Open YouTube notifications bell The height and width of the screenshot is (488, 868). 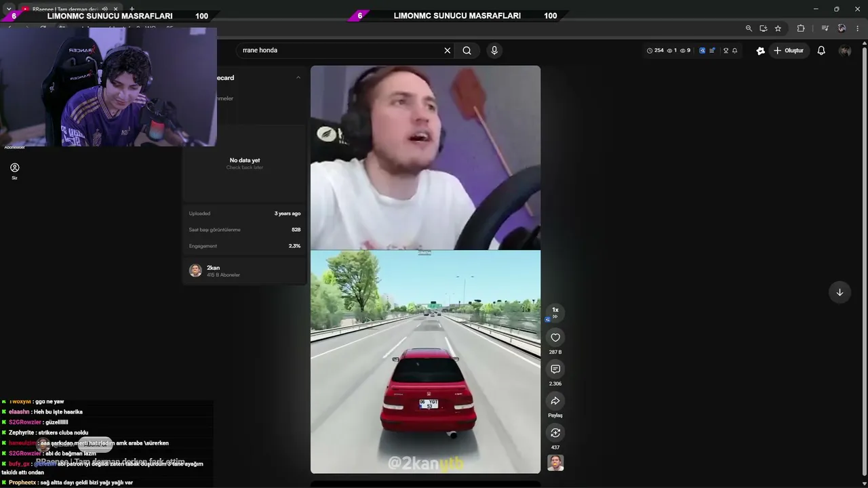click(821, 50)
